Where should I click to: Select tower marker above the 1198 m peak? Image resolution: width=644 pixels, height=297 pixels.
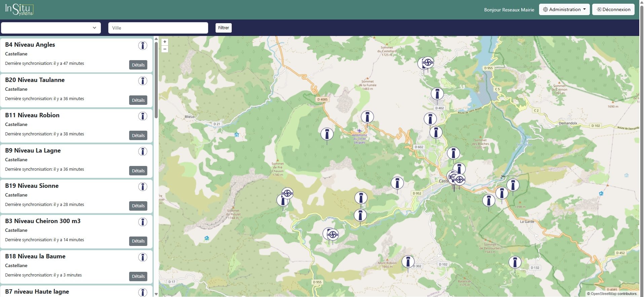coord(513,185)
